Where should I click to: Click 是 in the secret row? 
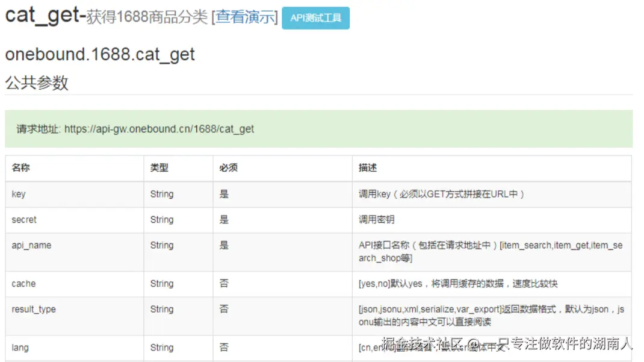pos(224,219)
